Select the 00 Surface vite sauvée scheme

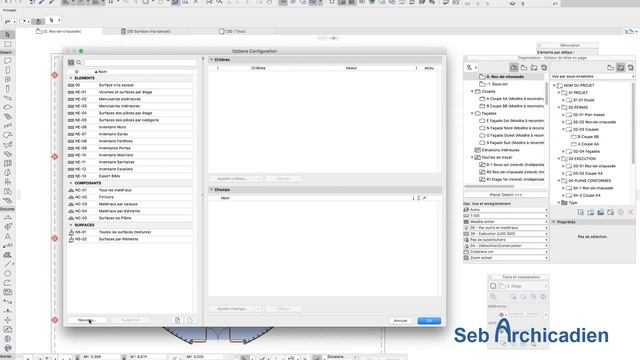pyautogui.click(x=130, y=85)
